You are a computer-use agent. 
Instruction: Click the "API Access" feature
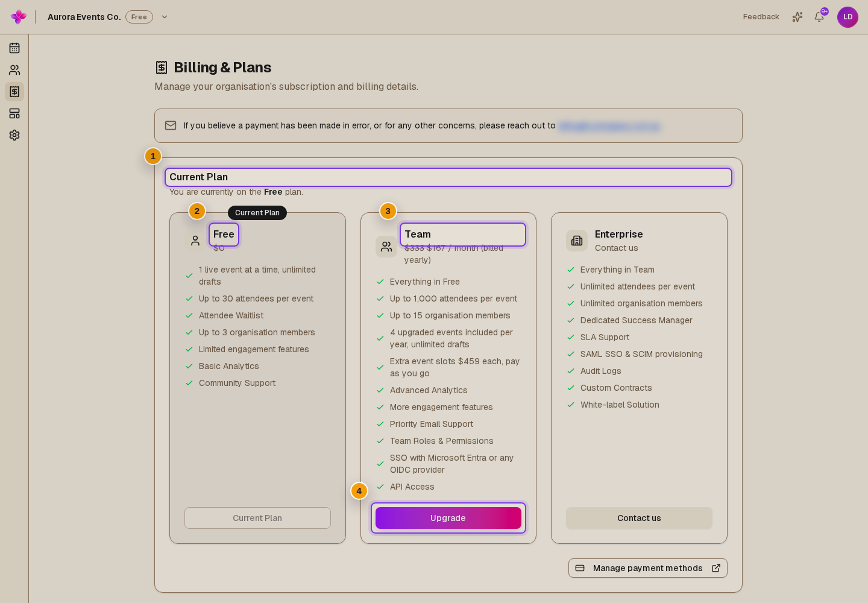(x=412, y=487)
